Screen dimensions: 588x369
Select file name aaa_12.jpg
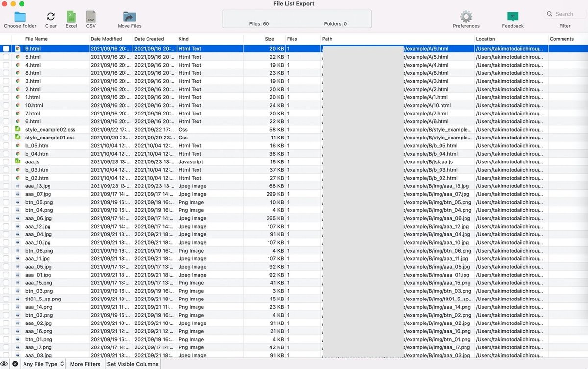tap(38, 226)
